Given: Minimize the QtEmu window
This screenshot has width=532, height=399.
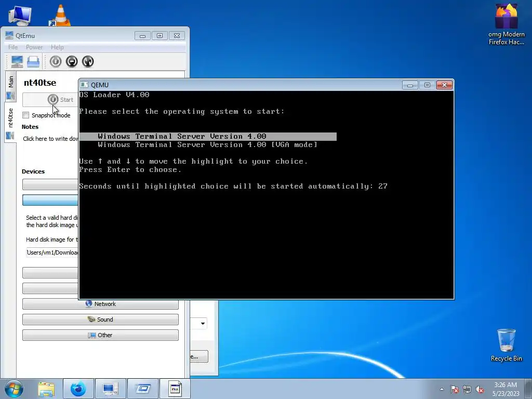Looking at the screenshot, I should [142, 36].
